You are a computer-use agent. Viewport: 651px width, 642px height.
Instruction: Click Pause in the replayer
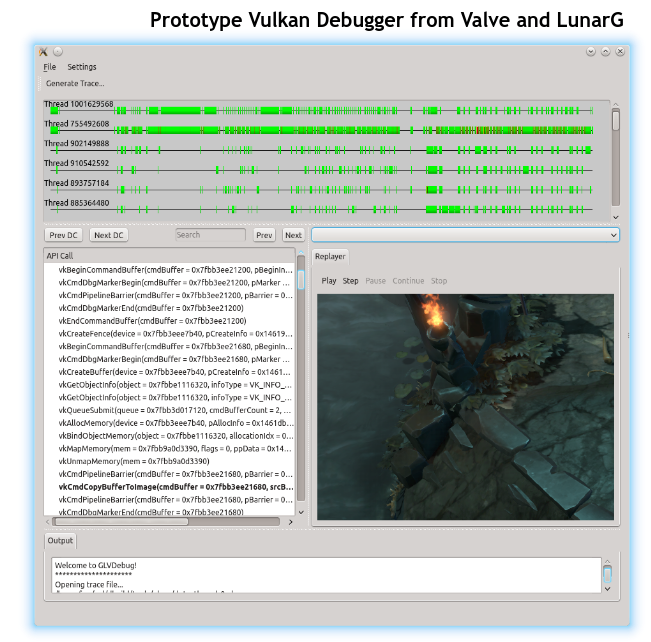tap(375, 281)
